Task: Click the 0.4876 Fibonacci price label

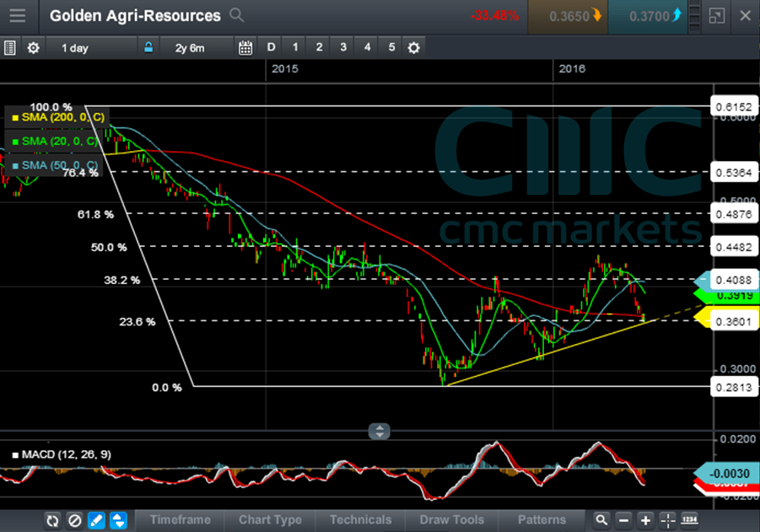Action: [734, 214]
